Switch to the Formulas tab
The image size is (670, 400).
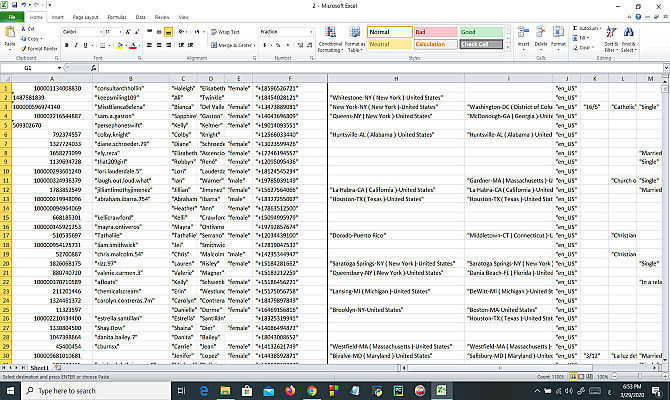click(117, 18)
